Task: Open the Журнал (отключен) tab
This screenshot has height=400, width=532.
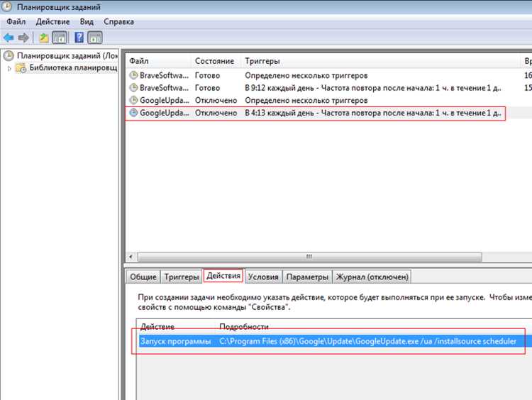Action: pyautogui.click(x=372, y=277)
